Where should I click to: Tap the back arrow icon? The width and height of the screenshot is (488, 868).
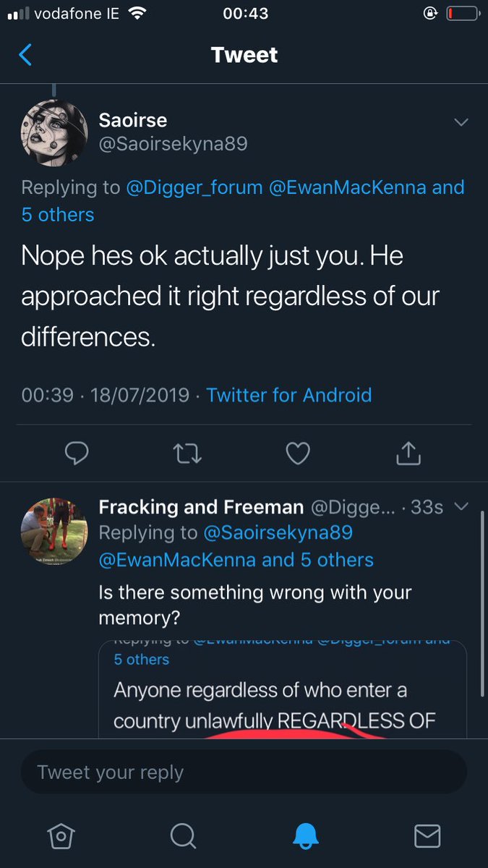coord(25,55)
